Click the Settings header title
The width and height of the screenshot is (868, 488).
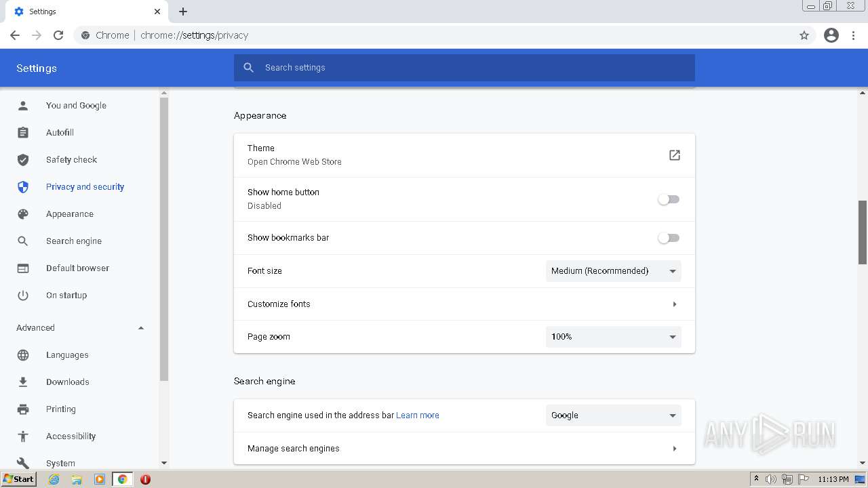[37, 68]
